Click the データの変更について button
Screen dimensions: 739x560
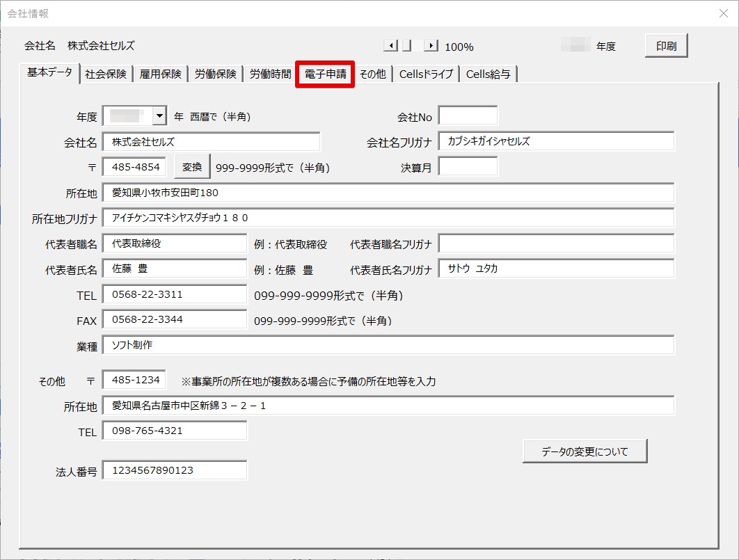pyautogui.click(x=584, y=451)
